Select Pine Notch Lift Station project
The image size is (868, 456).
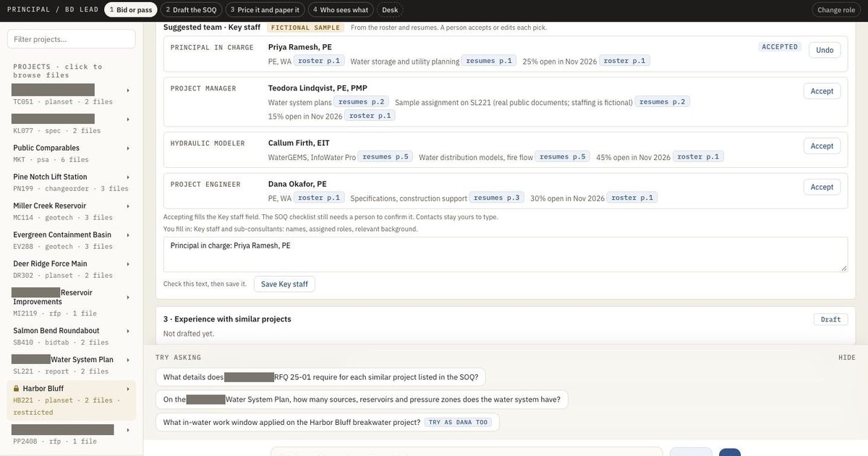click(71, 182)
